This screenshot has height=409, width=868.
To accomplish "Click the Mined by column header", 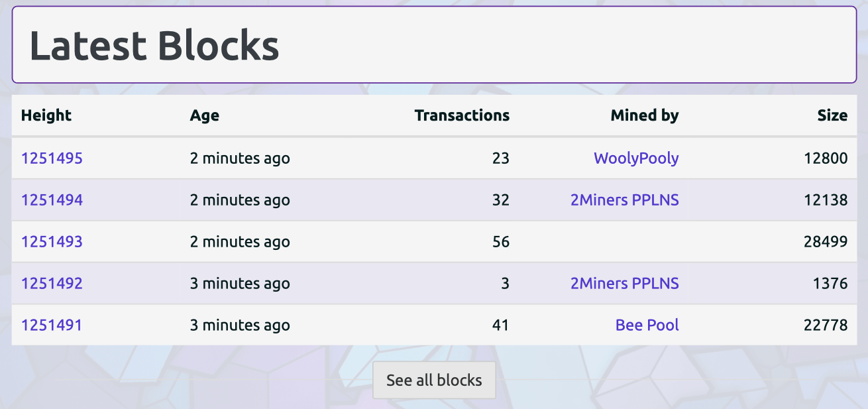I will coord(645,115).
